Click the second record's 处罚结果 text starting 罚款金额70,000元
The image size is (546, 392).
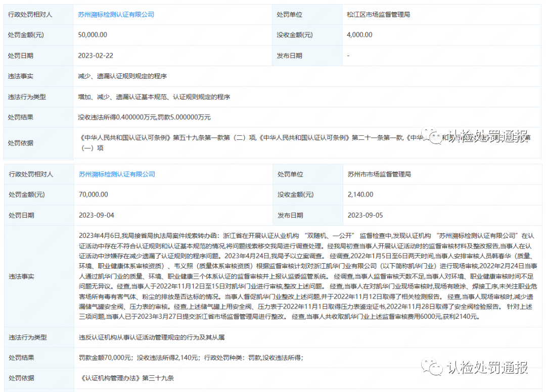coord(191,358)
